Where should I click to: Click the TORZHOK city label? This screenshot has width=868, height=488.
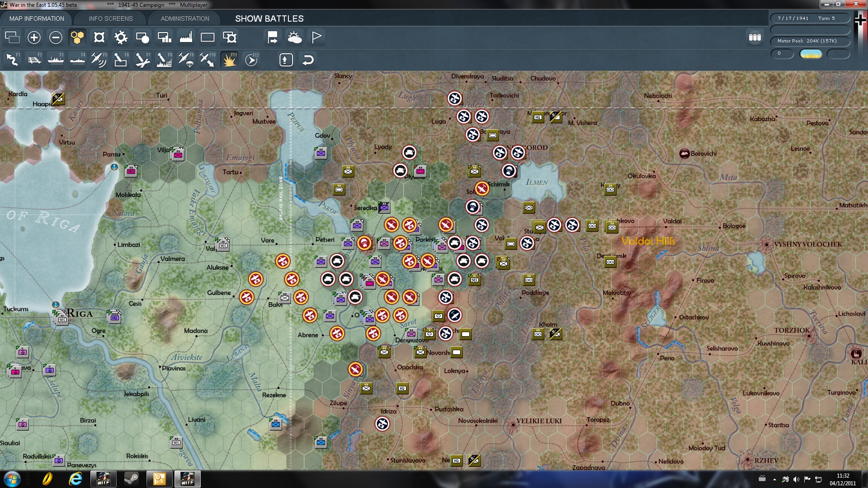coord(792,330)
